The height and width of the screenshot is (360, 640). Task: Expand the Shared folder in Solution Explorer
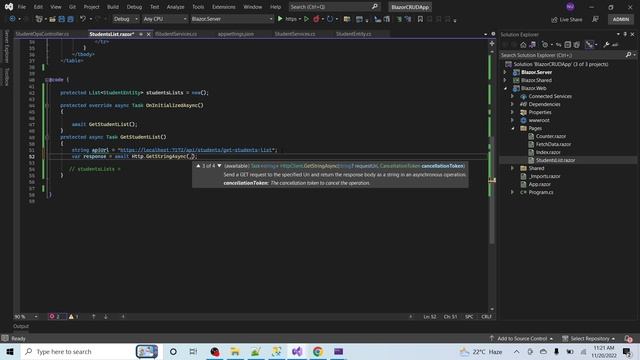tap(513, 168)
